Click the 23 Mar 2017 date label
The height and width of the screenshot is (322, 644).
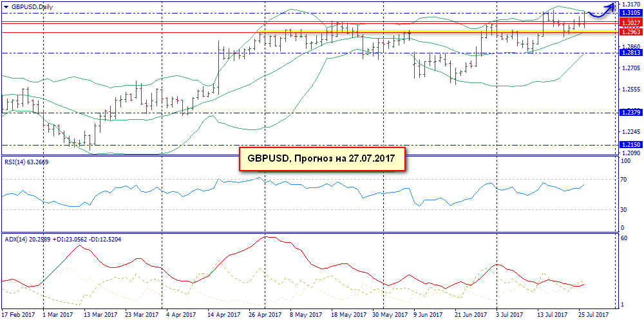(142, 314)
